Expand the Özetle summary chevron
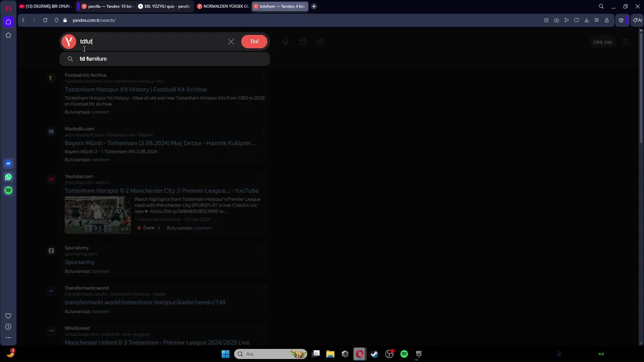The width and height of the screenshot is (644, 362). pyautogui.click(x=158, y=228)
